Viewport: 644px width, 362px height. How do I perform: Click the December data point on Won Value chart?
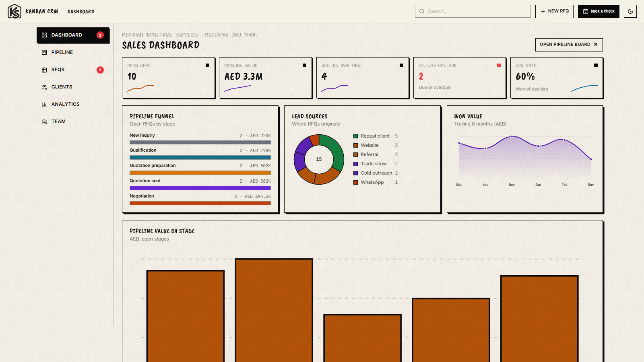pyautogui.click(x=512, y=137)
